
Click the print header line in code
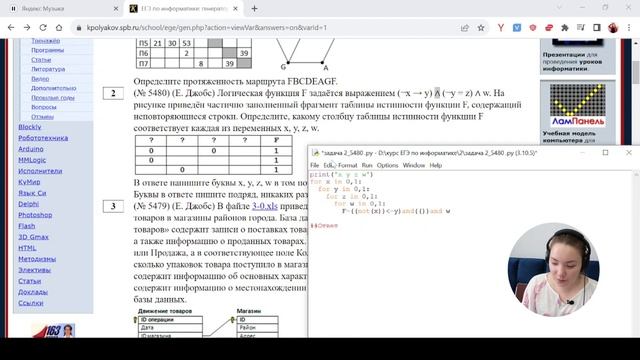tap(341, 175)
